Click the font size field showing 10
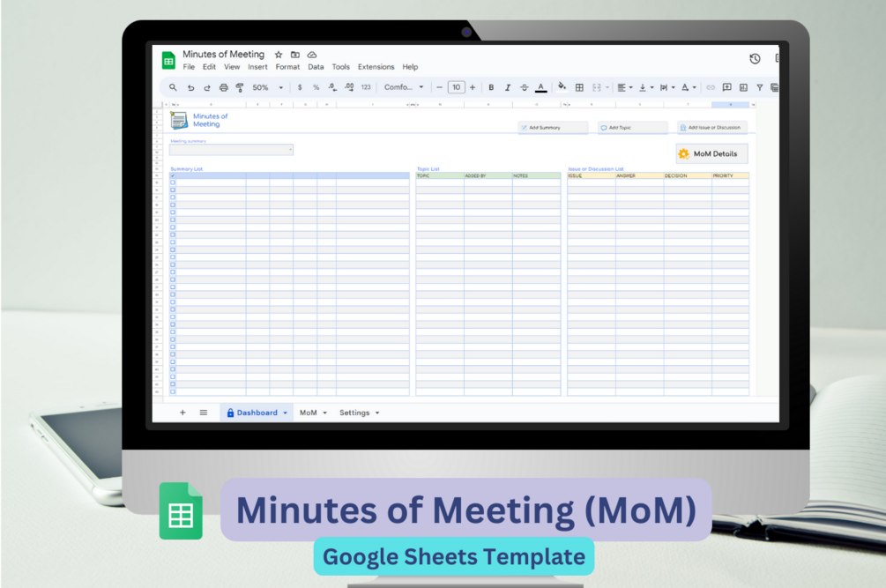Viewport: 886px width, 588px height. 456,87
